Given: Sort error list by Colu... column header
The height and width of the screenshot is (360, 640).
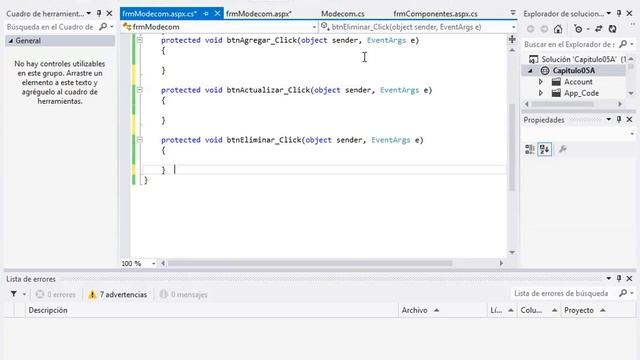Looking at the screenshot, I should [x=538, y=310].
